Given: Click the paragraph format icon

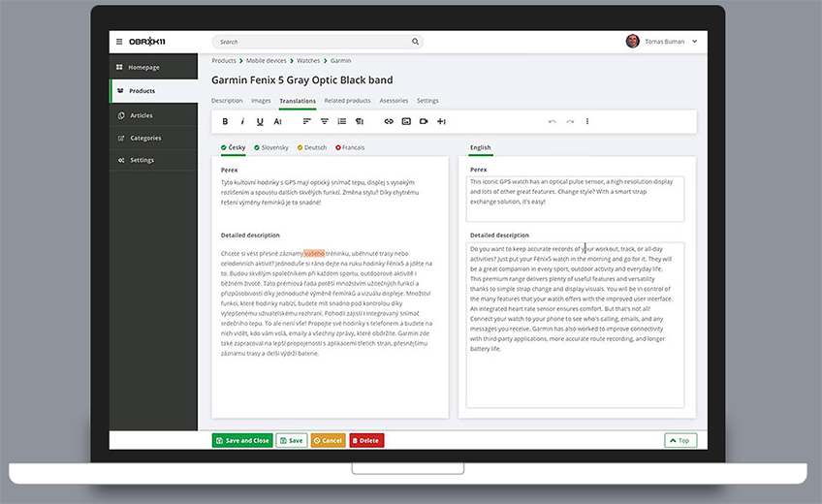Looking at the screenshot, I should coord(360,121).
